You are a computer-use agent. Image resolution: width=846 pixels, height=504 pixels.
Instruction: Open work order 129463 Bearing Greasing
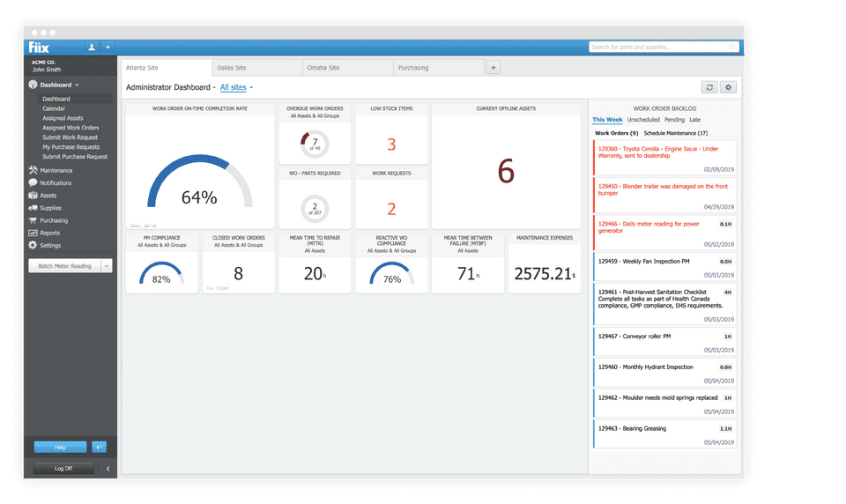pos(664,434)
